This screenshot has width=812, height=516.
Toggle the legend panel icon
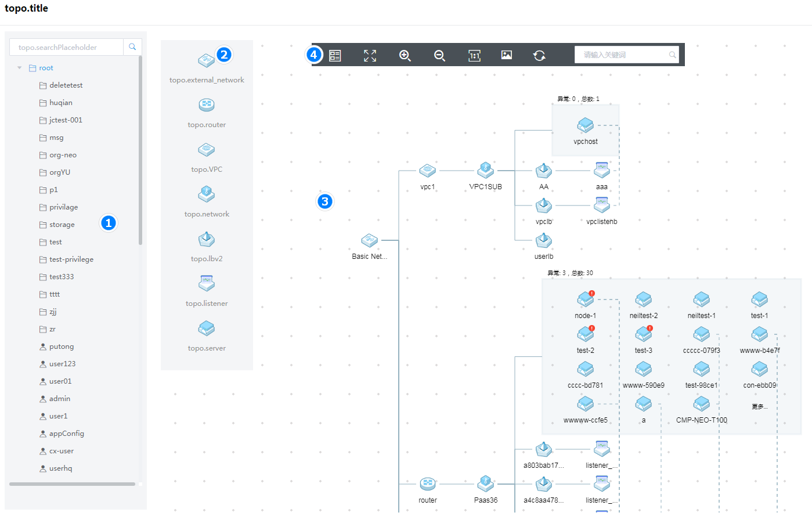[335, 55]
